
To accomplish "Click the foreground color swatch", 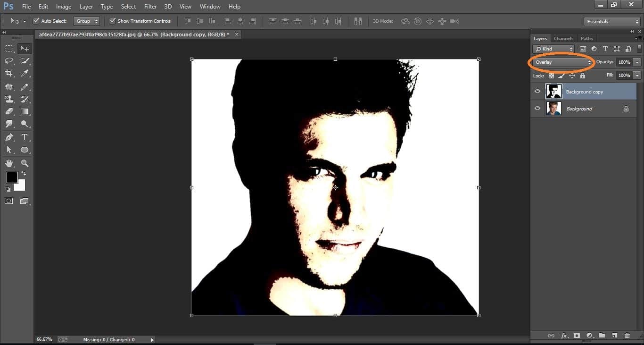I will [x=12, y=178].
